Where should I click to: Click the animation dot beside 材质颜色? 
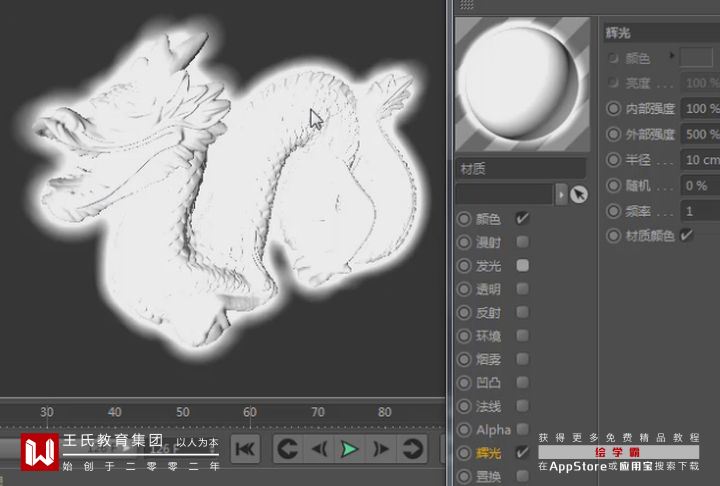(x=613, y=236)
